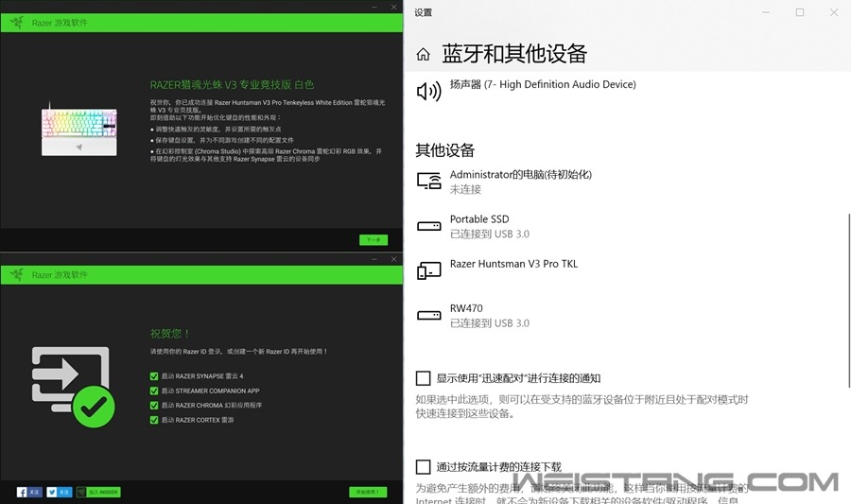The height and width of the screenshot is (504, 851).
Task: Click the green 下一步 button in the top Razer installer
Action: [373, 240]
